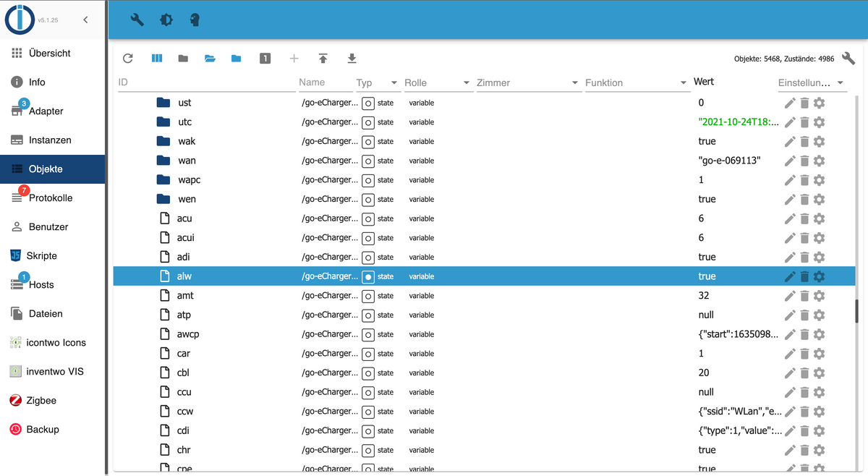Click the object list scrollbar thumb
The height and width of the screenshot is (476, 868).
[856, 310]
